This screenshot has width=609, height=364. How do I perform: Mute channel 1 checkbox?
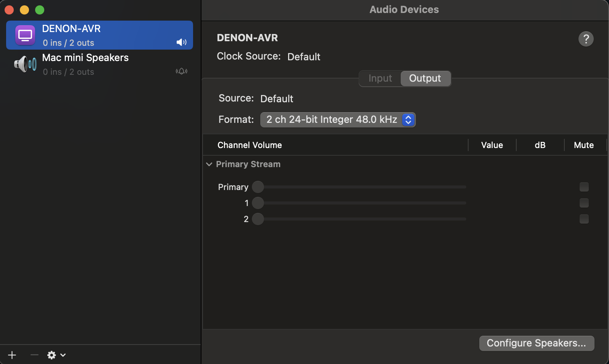(584, 203)
